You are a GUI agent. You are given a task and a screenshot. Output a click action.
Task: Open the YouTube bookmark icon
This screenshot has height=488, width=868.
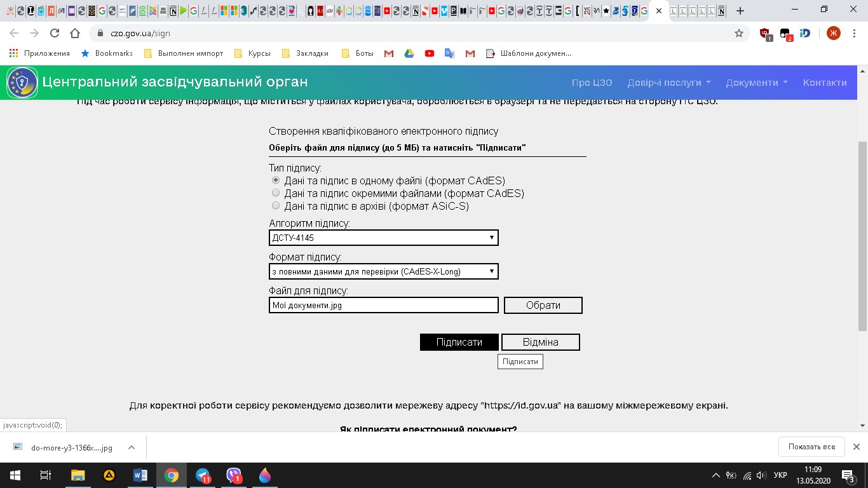click(430, 53)
